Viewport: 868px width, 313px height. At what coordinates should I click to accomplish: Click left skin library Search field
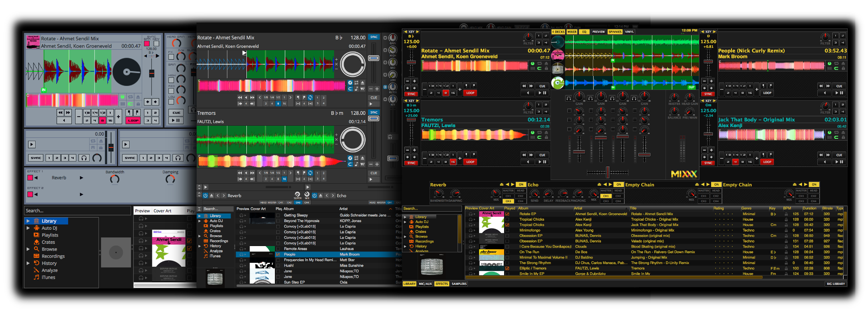coord(78,211)
